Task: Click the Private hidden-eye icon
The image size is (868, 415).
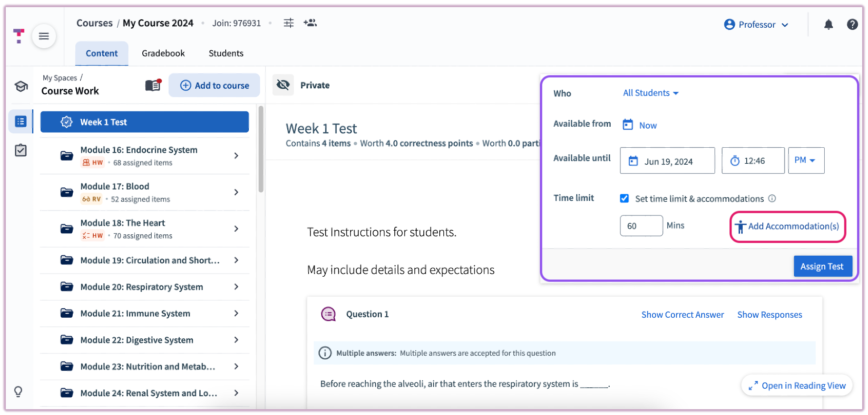Action: coord(283,85)
